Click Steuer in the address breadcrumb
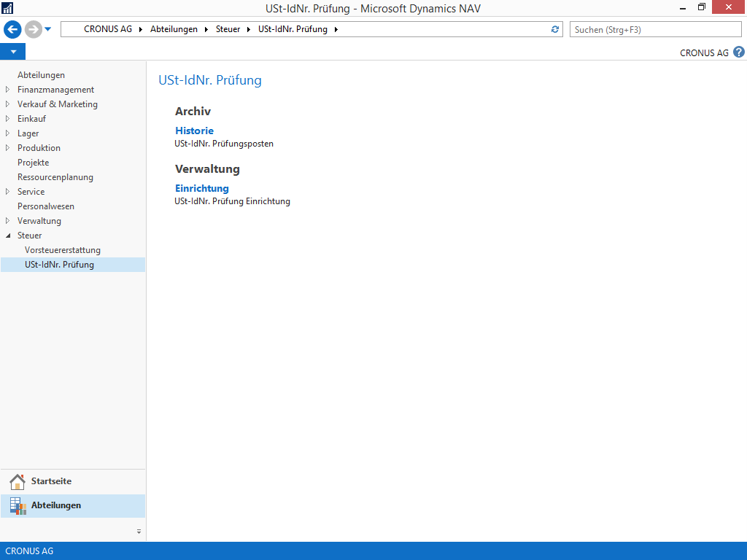Screen dimensions: 747x560 228,29
